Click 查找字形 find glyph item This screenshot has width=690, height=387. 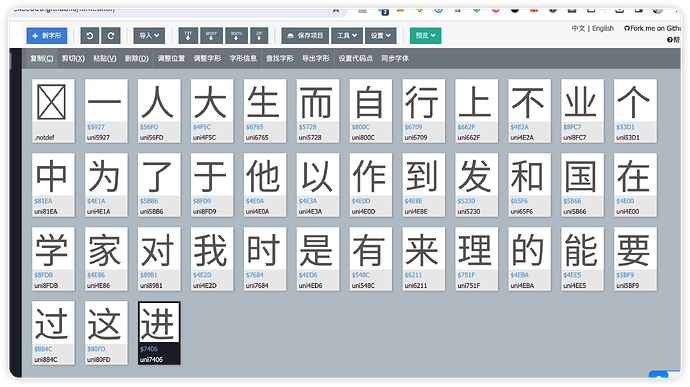pos(279,59)
